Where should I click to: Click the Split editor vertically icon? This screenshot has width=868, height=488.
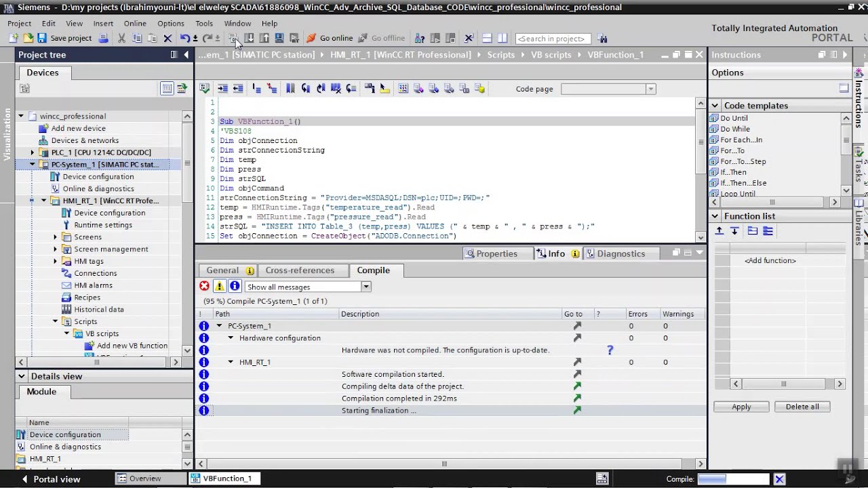(502, 38)
